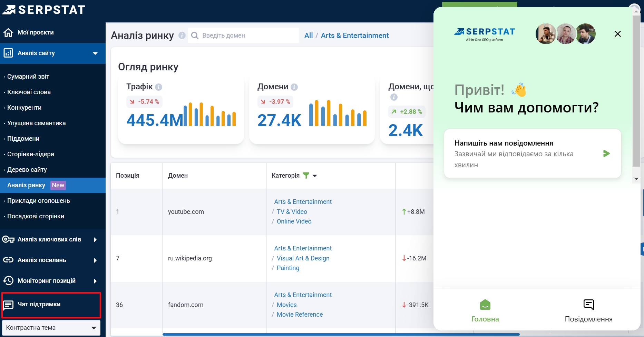This screenshot has height=337, width=644.
Task: Open Сумарний звіт
Action: (28, 77)
